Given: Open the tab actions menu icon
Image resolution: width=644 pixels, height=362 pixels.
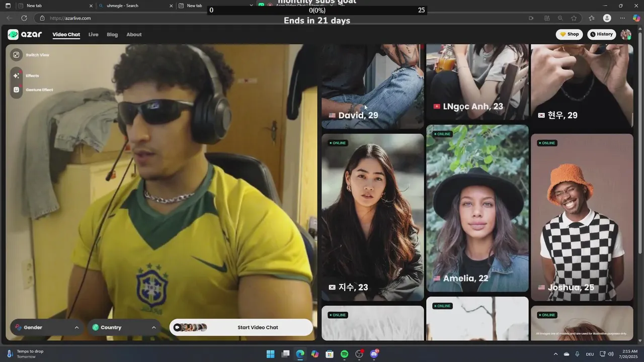Looking at the screenshot, I should point(8,6).
